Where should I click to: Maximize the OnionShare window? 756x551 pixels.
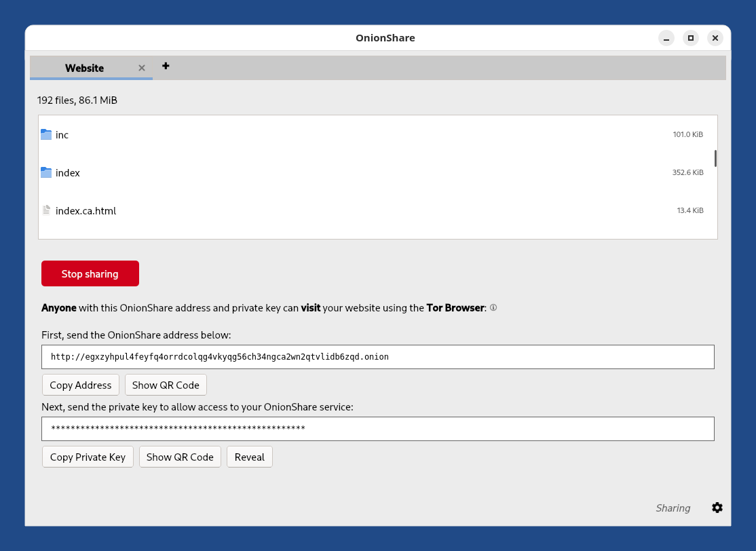pyautogui.click(x=691, y=38)
